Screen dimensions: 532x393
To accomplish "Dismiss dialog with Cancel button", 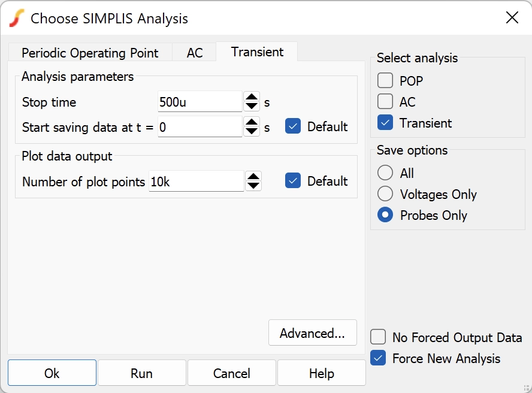I will point(232,373).
